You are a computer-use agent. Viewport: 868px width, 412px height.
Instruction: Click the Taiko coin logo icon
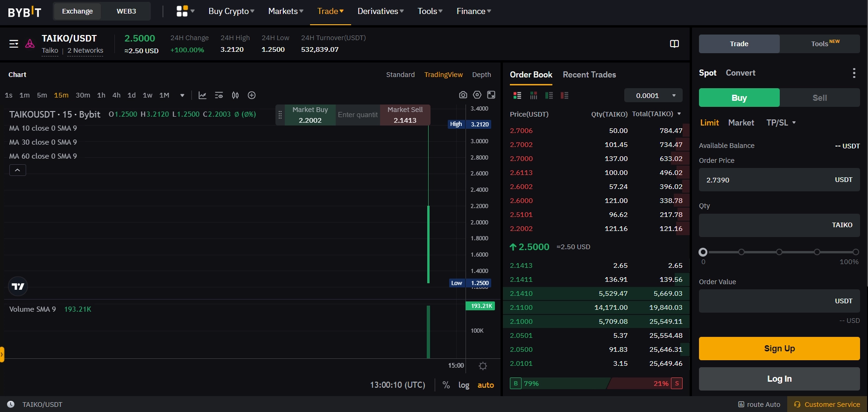30,43
